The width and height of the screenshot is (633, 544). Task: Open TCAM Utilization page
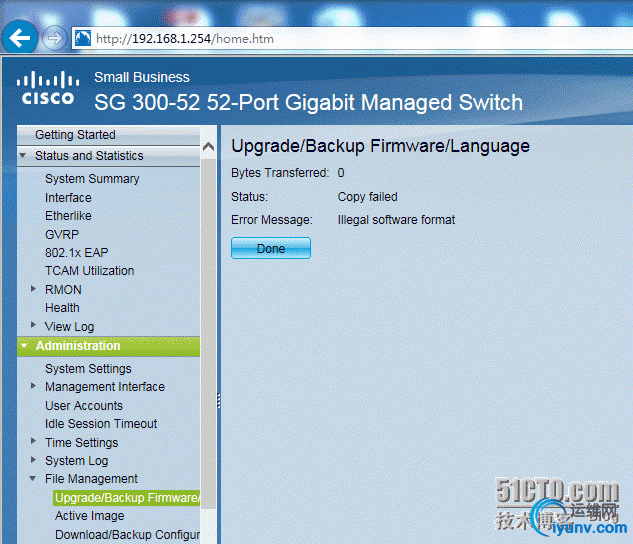(x=90, y=271)
